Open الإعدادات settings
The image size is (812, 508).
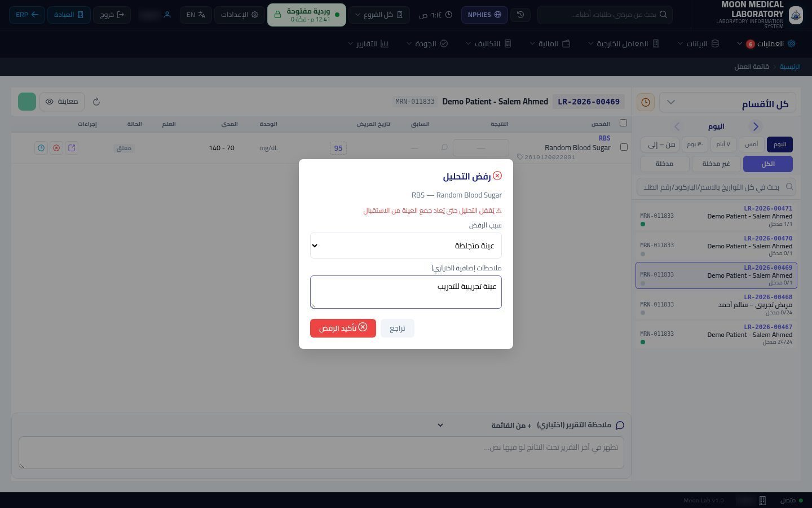click(x=240, y=15)
